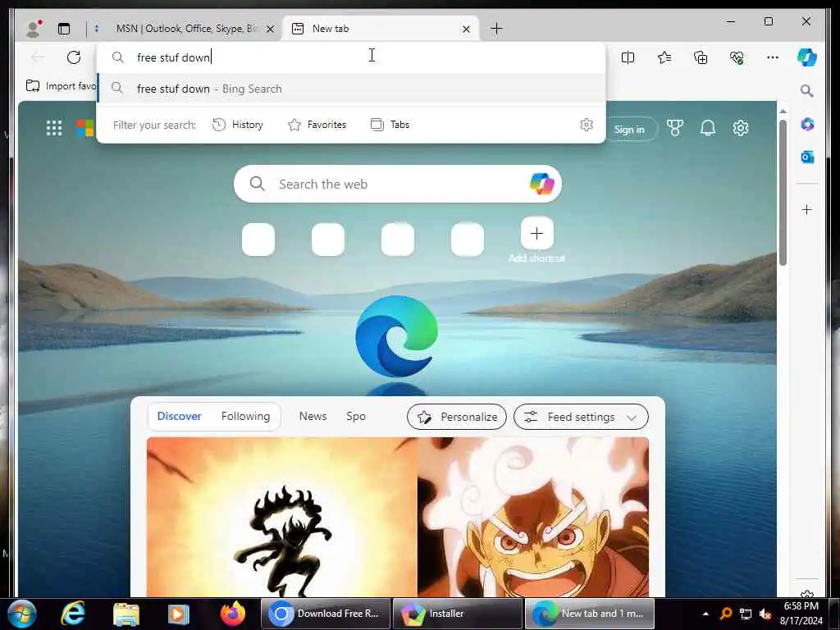The height and width of the screenshot is (630, 840).
Task: Click Import favorites bookmark item
Action: 61,85
